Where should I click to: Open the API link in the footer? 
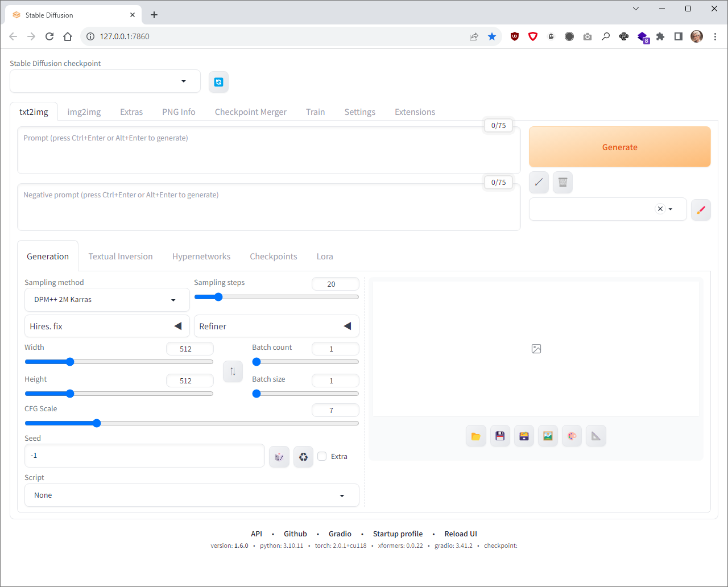257,534
